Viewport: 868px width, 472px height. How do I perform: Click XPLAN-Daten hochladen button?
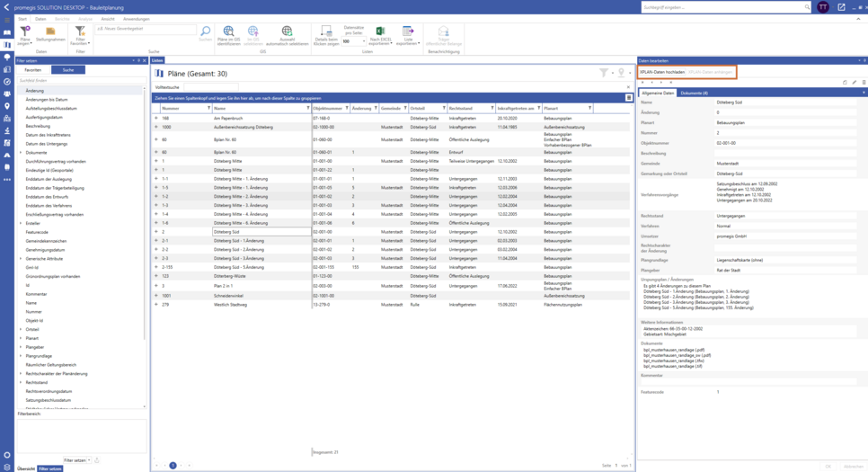pyautogui.click(x=662, y=72)
